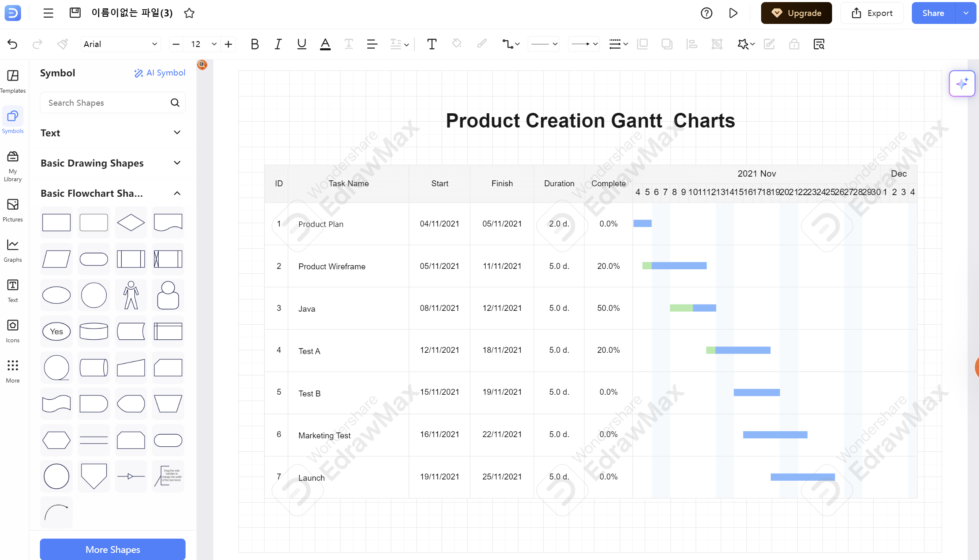
Task: Click the send to back icon
Action: pyautogui.click(x=667, y=44)
